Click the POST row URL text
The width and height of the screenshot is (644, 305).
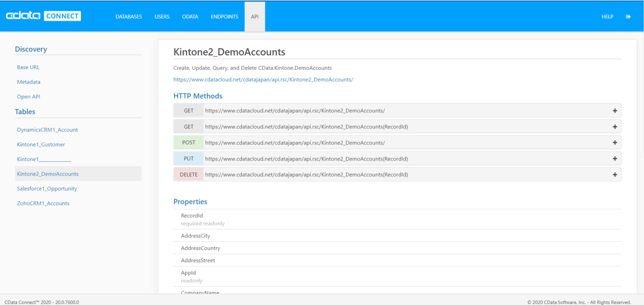pos(295,143)
